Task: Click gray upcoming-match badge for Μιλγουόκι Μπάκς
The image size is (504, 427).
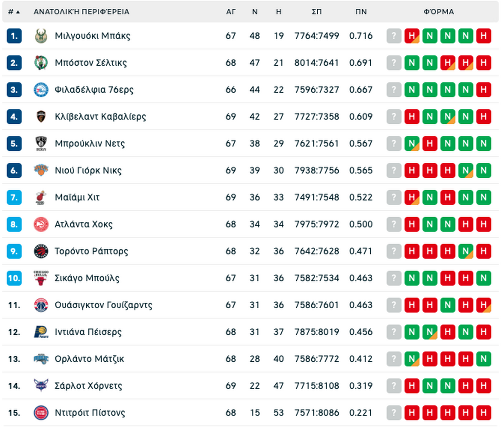Action: [x=394, y=36]
